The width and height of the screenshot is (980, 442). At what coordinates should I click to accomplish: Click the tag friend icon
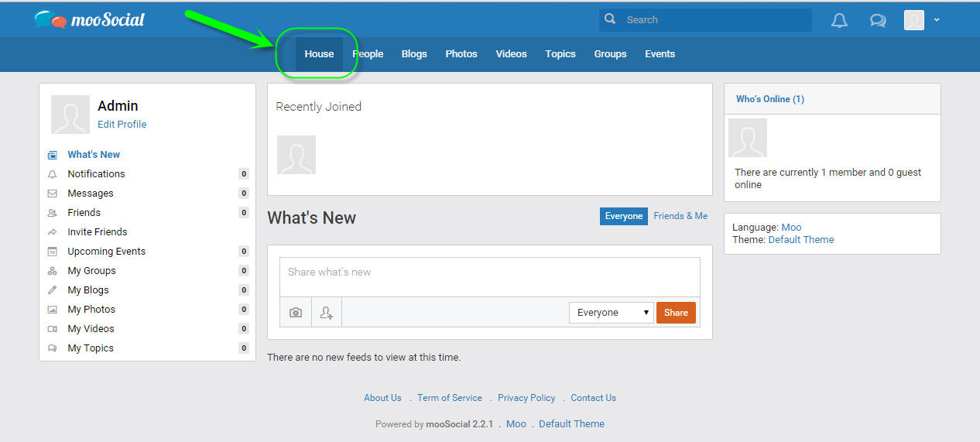click(327, 313)
